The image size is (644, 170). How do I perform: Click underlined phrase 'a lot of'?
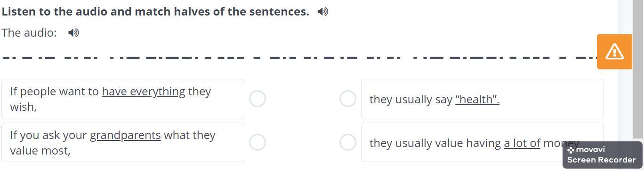[522, 143]
